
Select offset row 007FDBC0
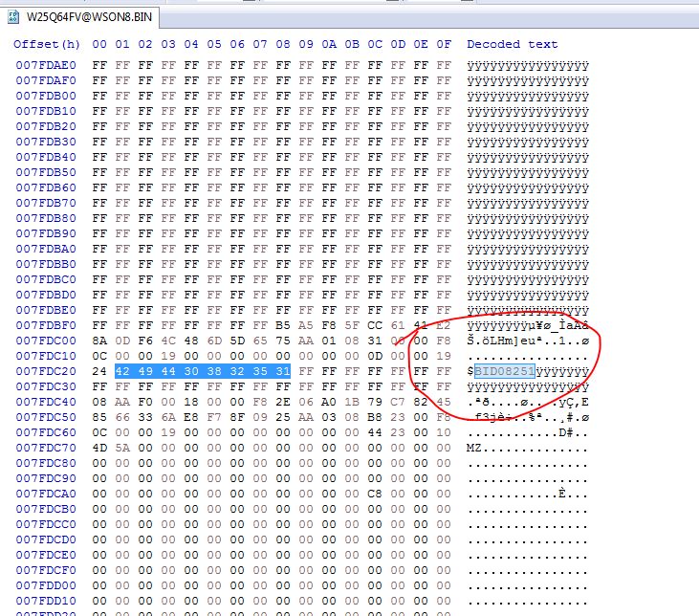[x=46, y=279]
